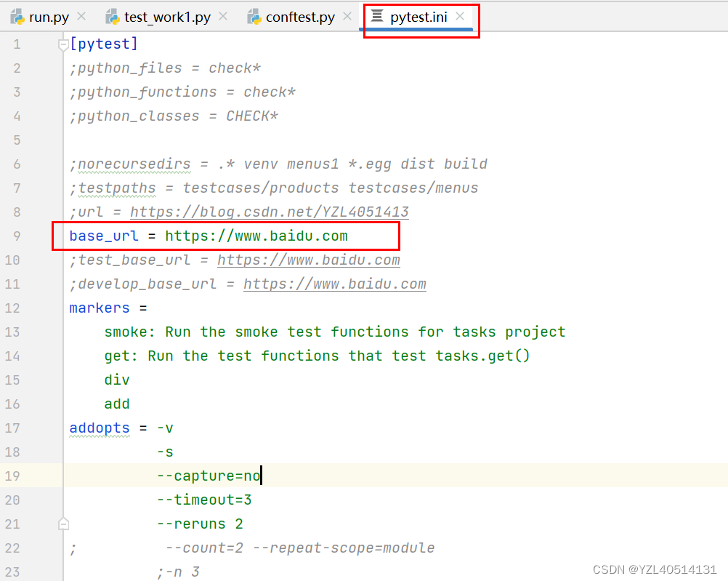Switch to the run.py tab
This screenshot has height=581, width=728.
(48, 17)
